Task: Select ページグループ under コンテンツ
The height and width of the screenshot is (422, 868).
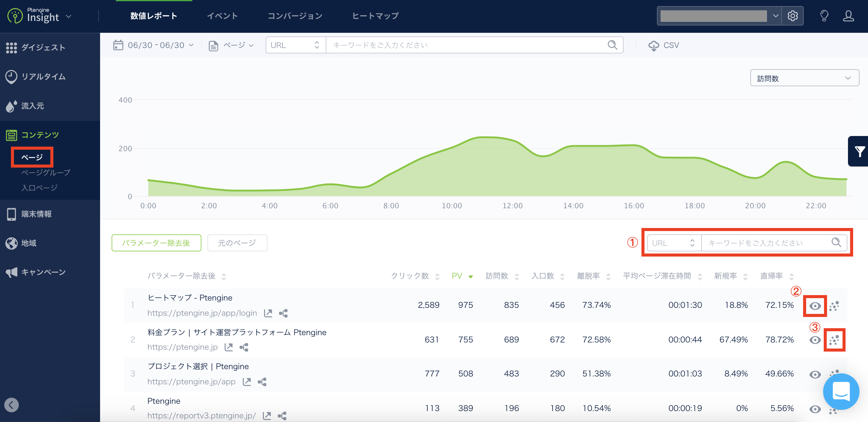Action: coord(46,172)
